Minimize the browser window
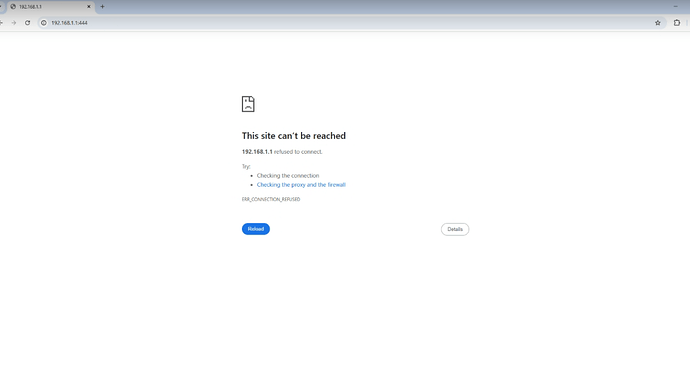Screen dimensions: 690x368 [675, 7]
